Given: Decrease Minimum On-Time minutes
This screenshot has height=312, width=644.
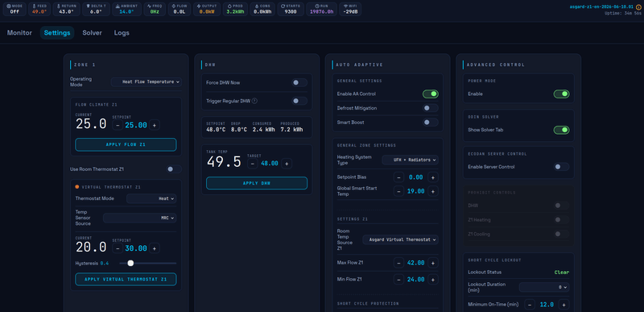Looking at the screenshot, I should (x=530, y=305).
